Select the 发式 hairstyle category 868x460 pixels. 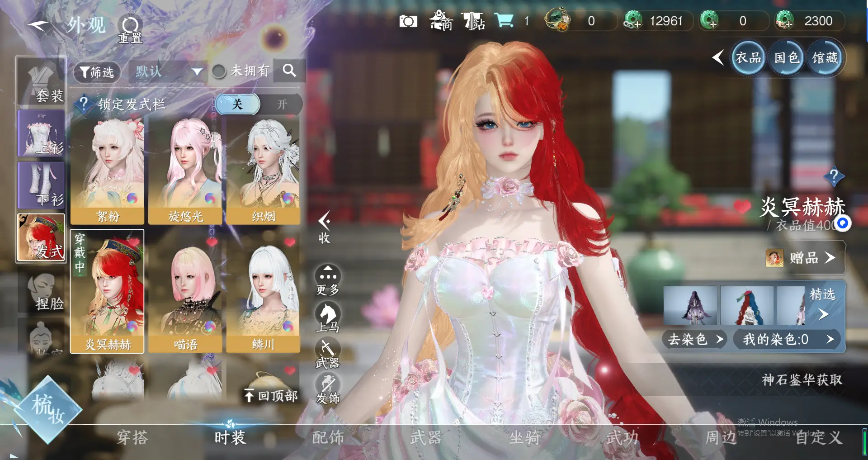41,238
